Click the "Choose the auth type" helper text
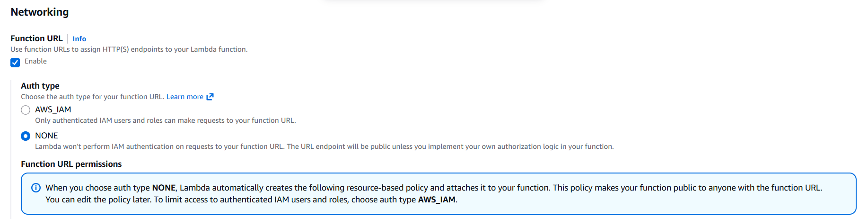 pyautogui.click(x=92, y=97)
